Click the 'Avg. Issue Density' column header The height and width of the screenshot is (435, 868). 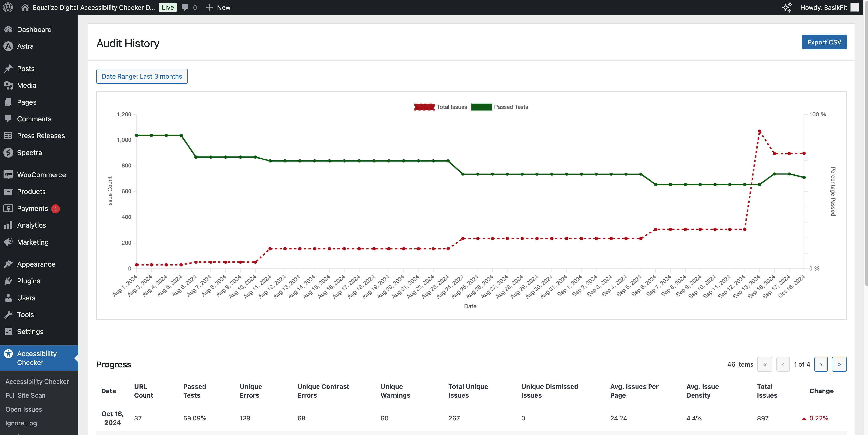[x=703, y=391]
